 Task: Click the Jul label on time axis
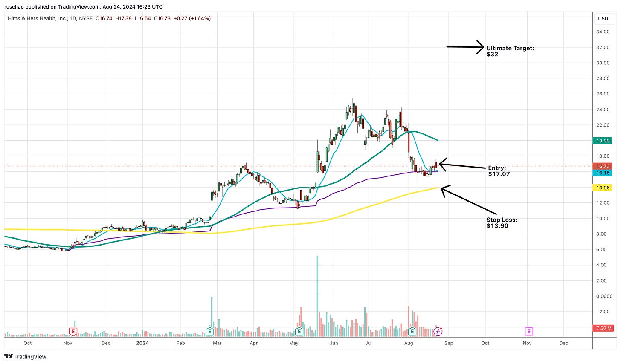tap(369, 343)
